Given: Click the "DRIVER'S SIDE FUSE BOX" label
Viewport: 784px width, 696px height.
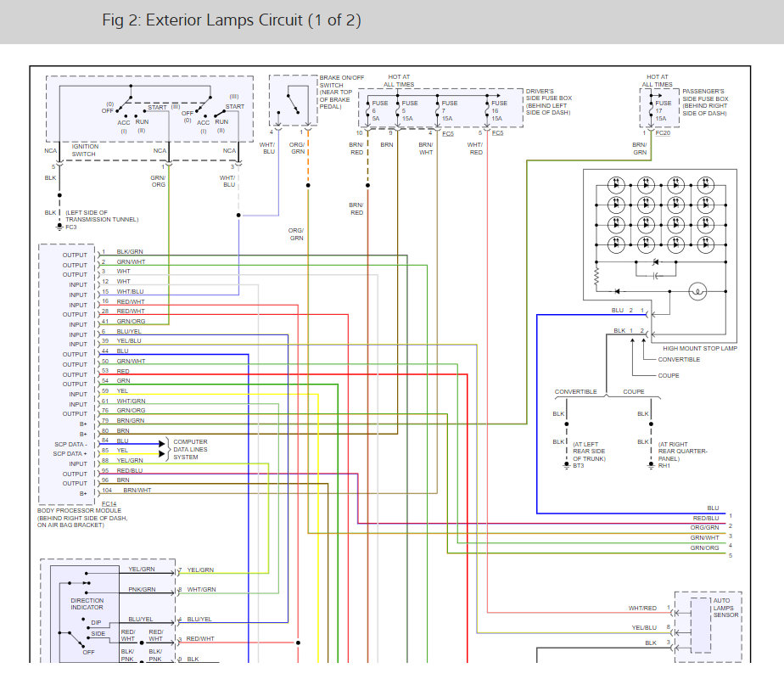Looking at the screenshot, I should [x=548, y=102].
